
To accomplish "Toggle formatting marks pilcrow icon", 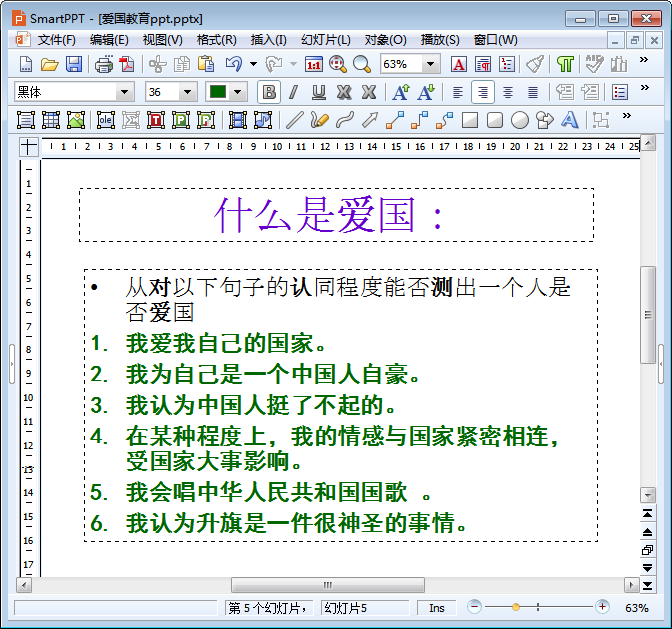I will [x=565, y=64].
